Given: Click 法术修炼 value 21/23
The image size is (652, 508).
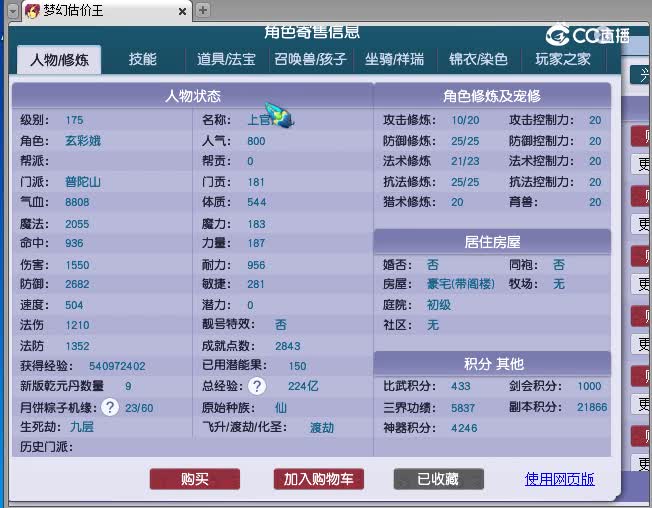Looking at the screenshot, I should (x=465, y=161).
